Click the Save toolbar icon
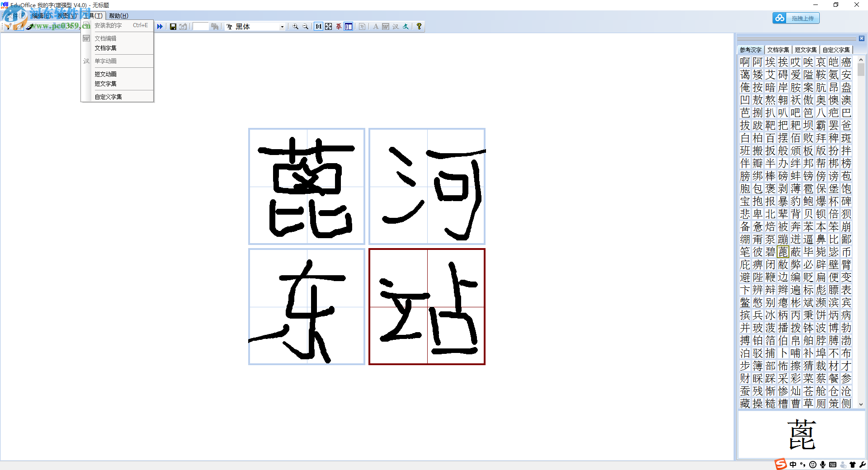 173,27
